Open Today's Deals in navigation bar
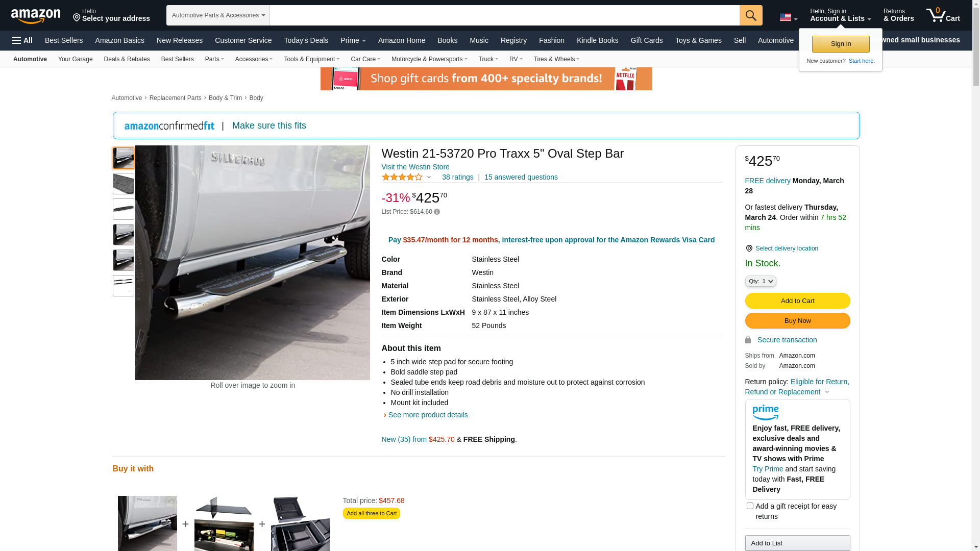The width and height of the screenshot is (980, 551). pos(306,40)
